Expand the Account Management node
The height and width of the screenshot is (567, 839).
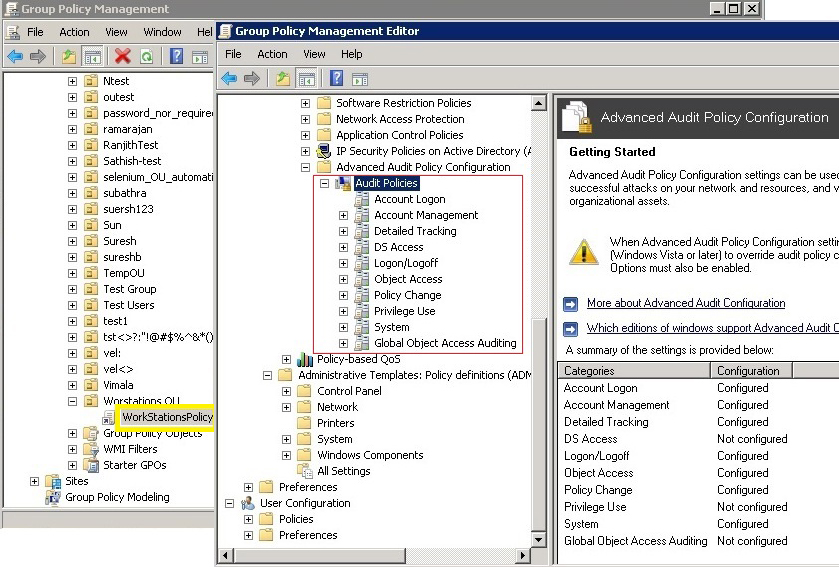(343, 215)
